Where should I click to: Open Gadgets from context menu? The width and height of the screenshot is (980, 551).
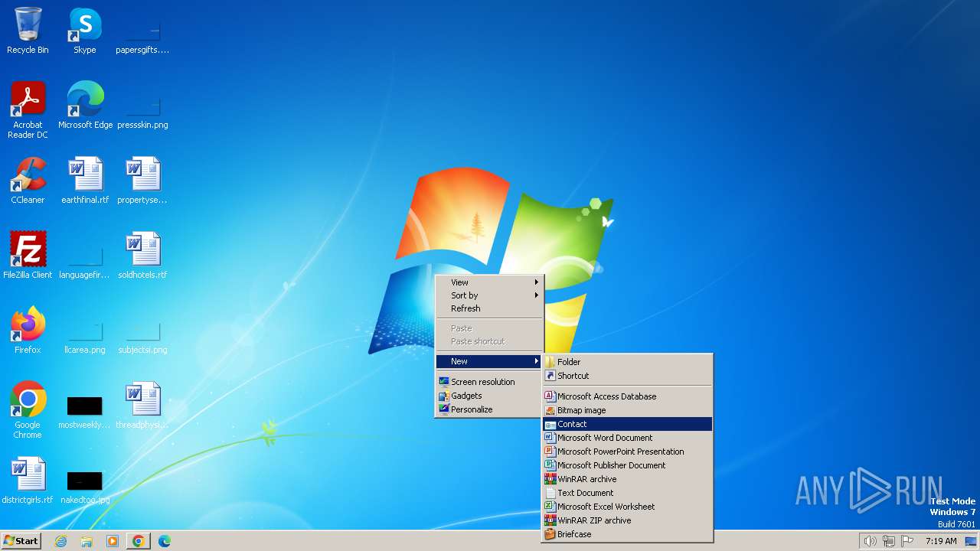(490, 396)
